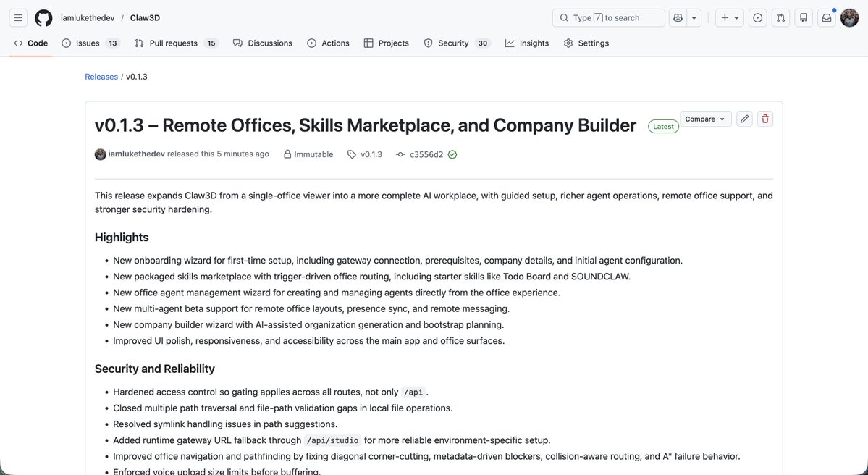Open the v0.1.3 tag link
Viewport: 868px width, 475px height.
tap(365, 154)
